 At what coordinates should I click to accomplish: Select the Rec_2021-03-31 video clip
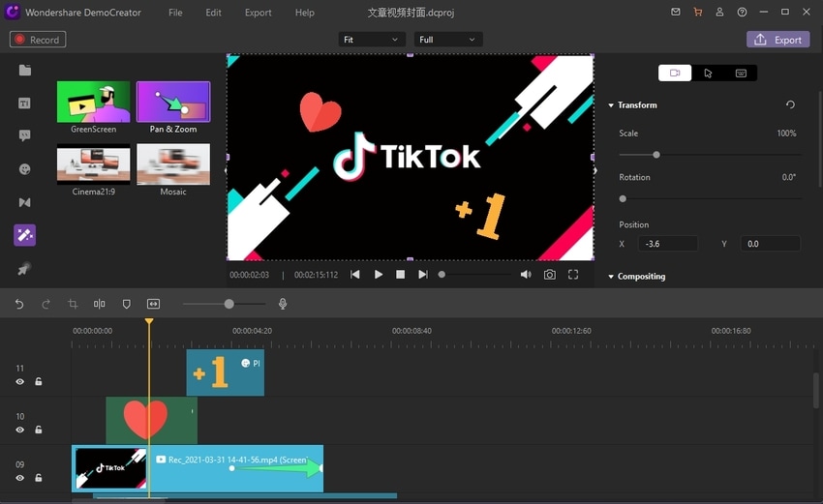pyautogui.click(x=198, y=469)
